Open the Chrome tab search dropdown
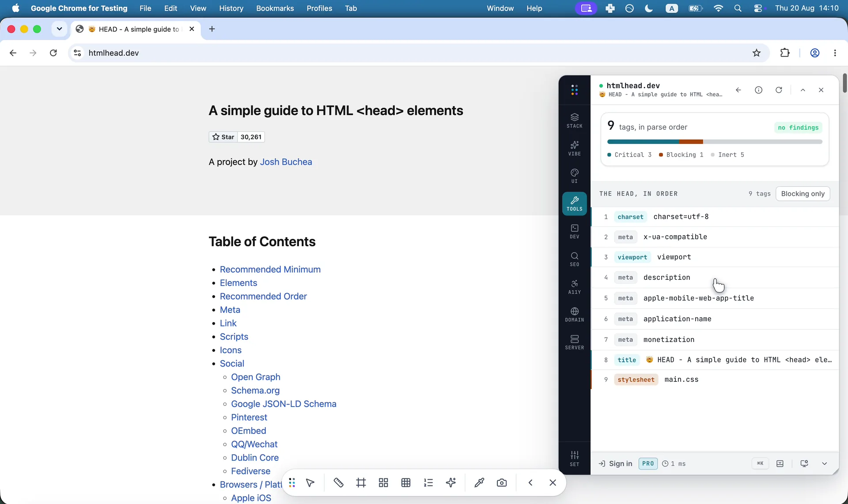This screenshot has width=848, height=504. click(x=59, y=29)
